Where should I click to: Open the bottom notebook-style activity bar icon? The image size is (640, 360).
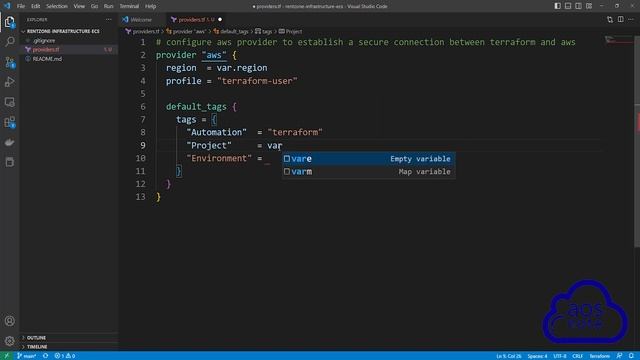tap(10, 162)
